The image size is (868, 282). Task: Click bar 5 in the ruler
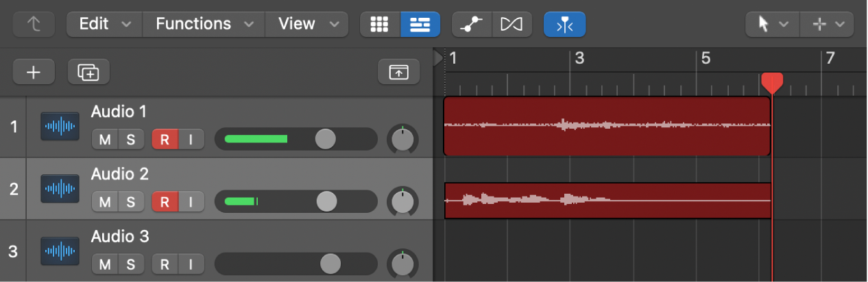pos(706,58)
